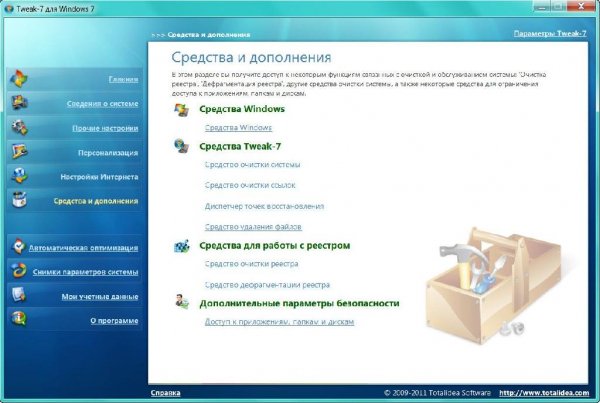Launch Средство очистки системы
Screen dimensions: 600x403
(252, 165)
